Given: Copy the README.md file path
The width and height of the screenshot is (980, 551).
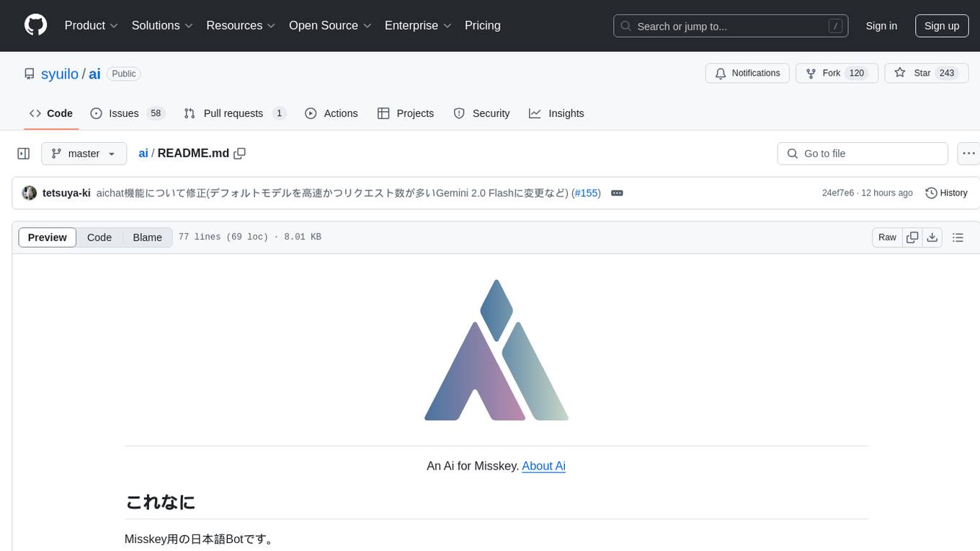Looking at the screenshot, I should [x=240, y=153].
